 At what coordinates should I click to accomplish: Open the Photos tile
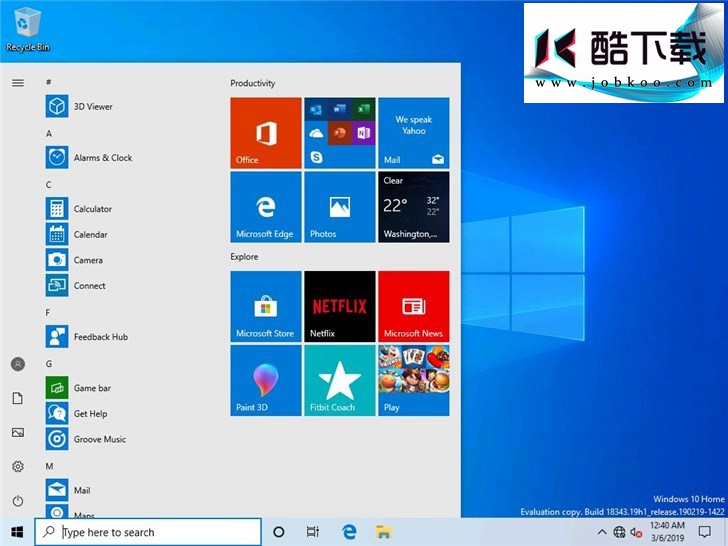click(340, 207)
